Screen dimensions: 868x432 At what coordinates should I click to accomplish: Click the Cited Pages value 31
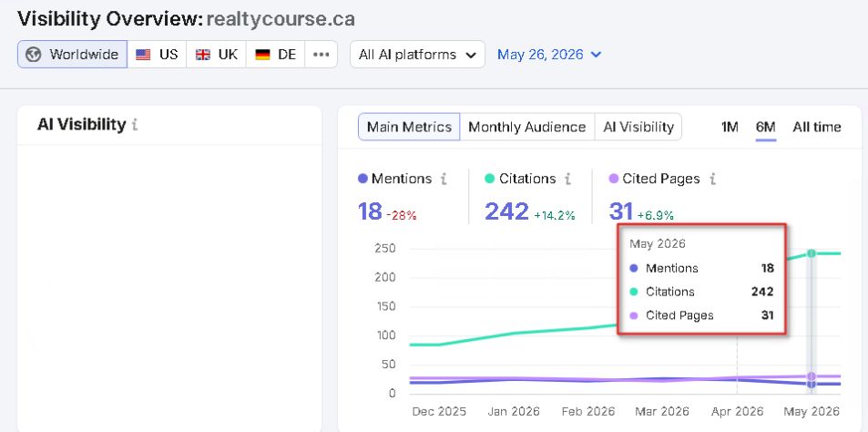click(x=620, y=211)
